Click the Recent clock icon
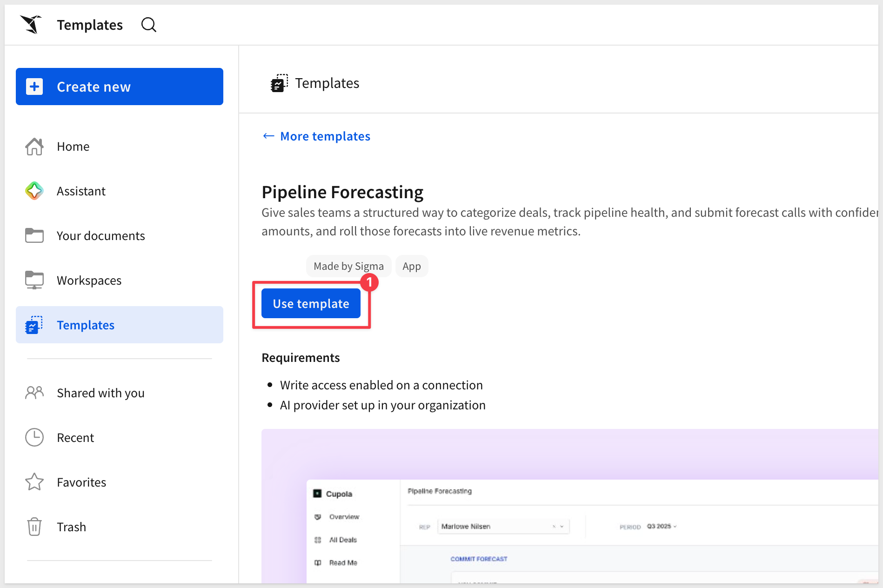Viewport: 883px width, 588px height. 34,437
